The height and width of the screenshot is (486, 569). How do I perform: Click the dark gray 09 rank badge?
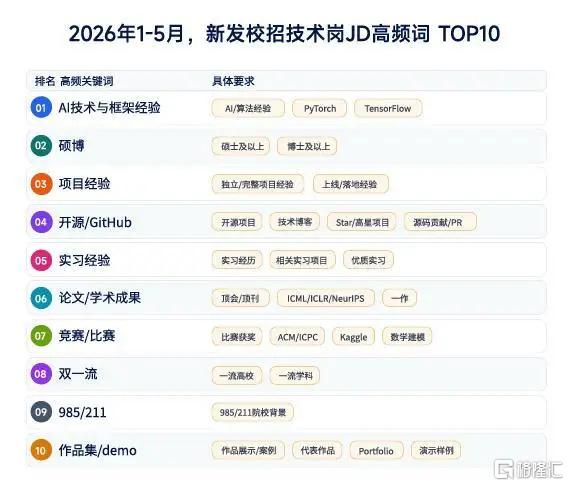[41, 412]
